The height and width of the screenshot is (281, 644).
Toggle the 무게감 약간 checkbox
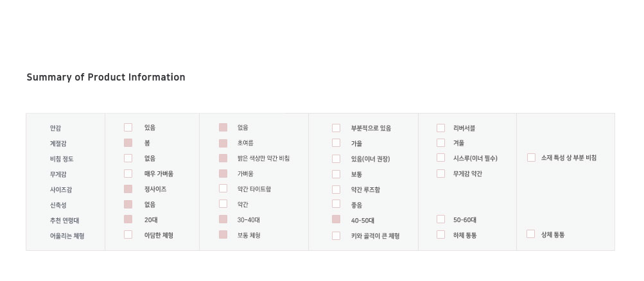tap(441, 173)
